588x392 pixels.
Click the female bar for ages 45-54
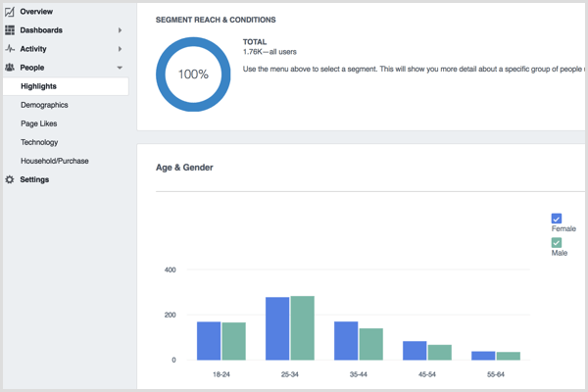coord(415,351)
